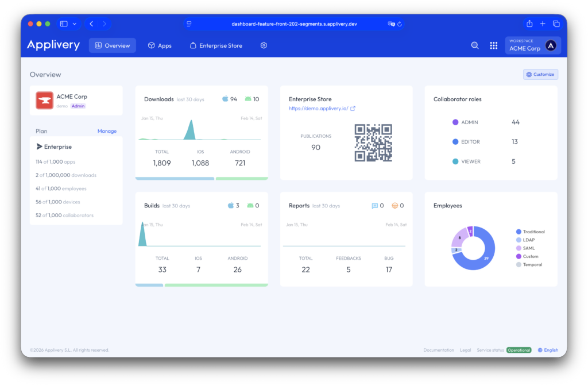The width and height of the screenshot is (588, 385).
Task: Click the Manage link in Plan panel
Action: click(107, 131)
